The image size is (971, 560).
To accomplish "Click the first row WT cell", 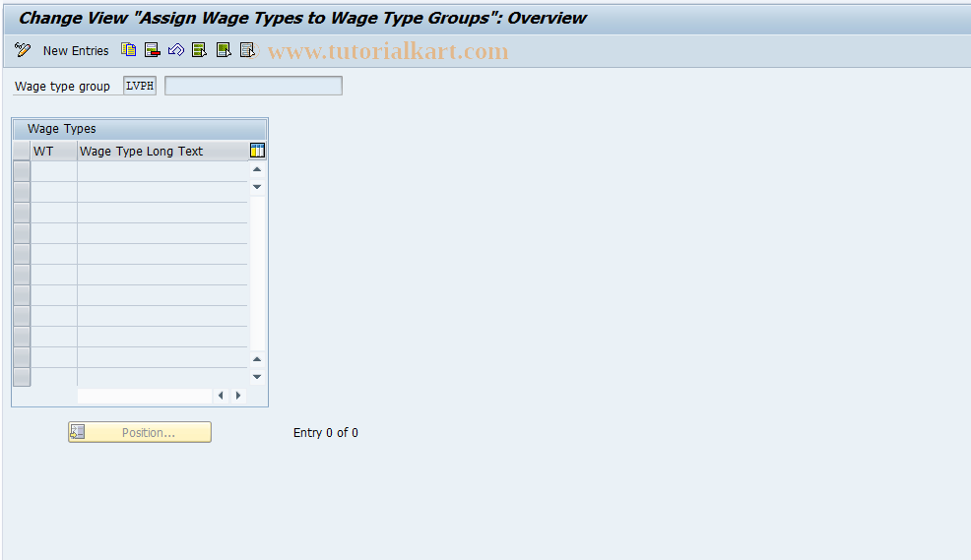I will click(54, 171).
